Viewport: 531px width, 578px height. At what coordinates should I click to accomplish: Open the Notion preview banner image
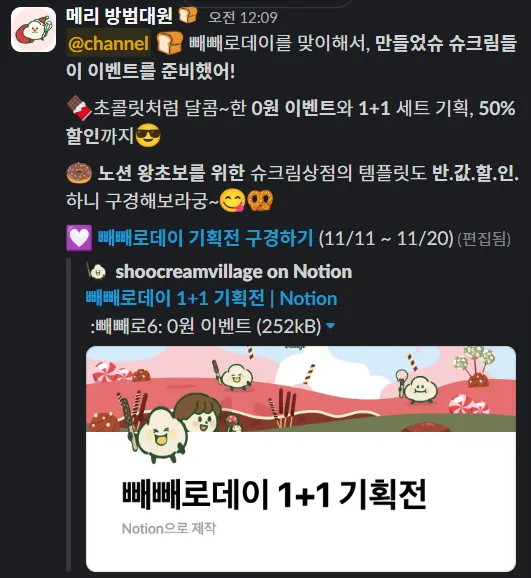(301, 389)
